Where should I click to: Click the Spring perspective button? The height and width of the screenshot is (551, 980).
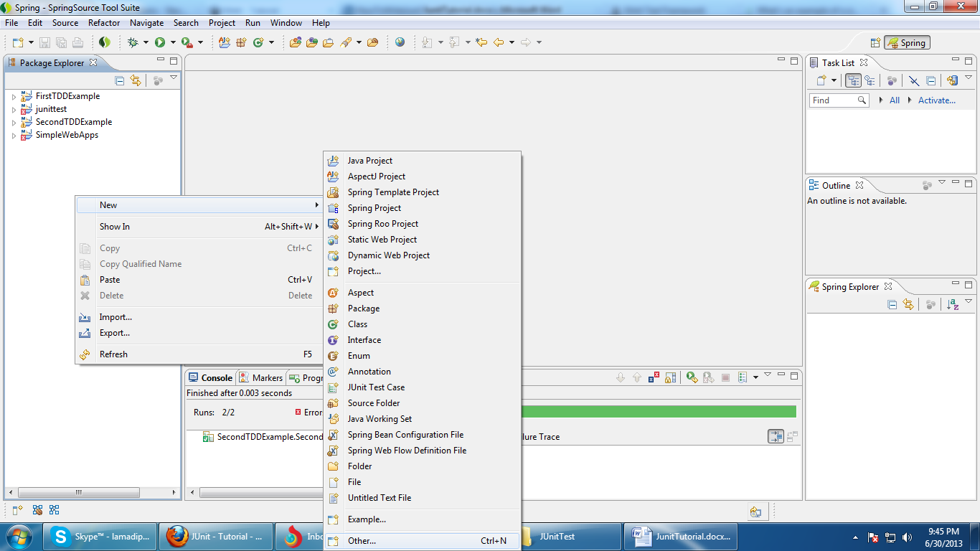coord(907,43)
